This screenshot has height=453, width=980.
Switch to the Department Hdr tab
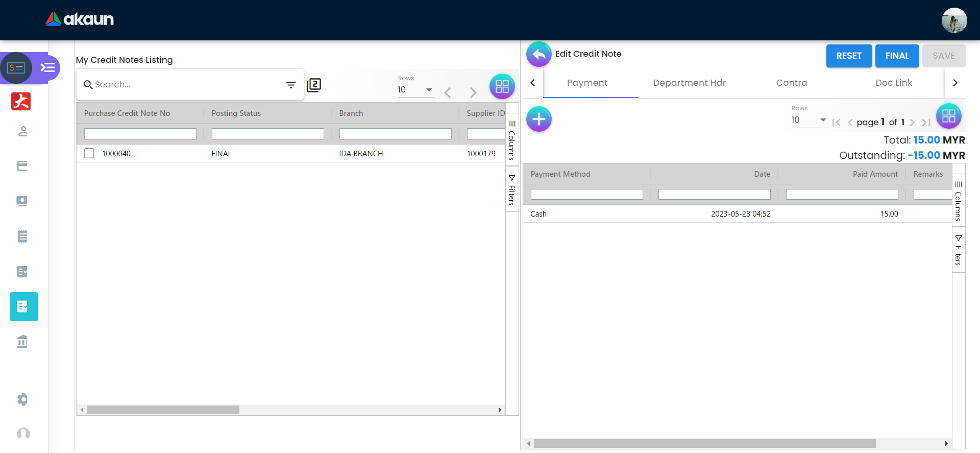click(689, 83)
